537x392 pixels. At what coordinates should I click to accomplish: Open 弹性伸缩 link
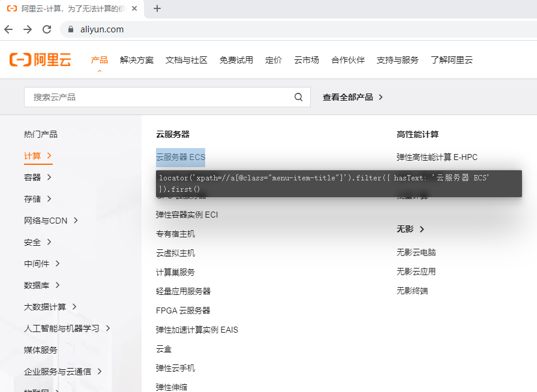(x=172, y=387)
